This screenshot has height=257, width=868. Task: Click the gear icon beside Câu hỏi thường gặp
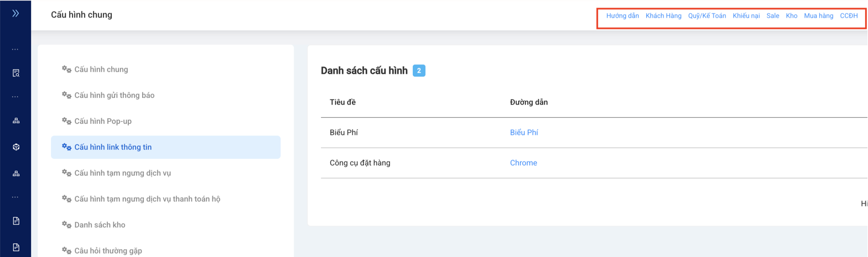coord(66,250)
